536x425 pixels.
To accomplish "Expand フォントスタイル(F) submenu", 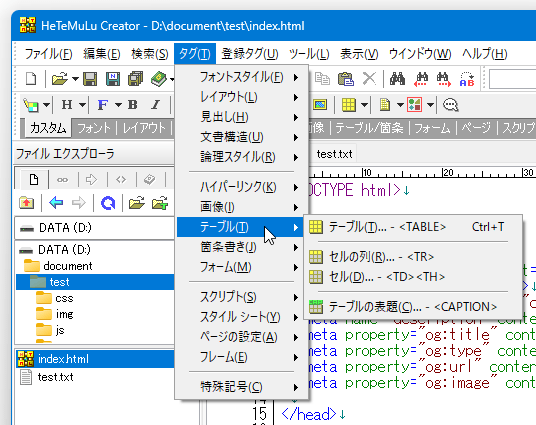I will pyautogui.click(x=241, y=77).
